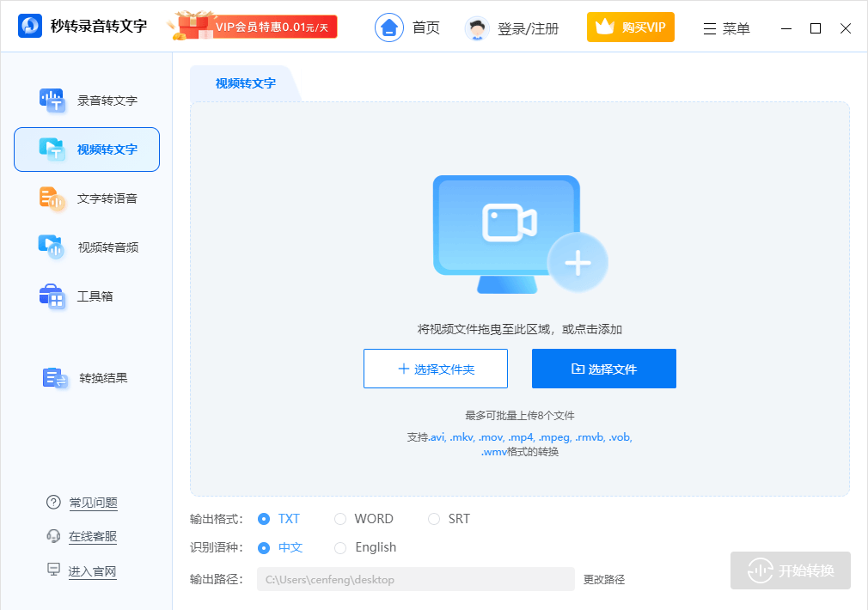
Task: Click the 视频转文字 sidebar icon
Action: [52, 149]
